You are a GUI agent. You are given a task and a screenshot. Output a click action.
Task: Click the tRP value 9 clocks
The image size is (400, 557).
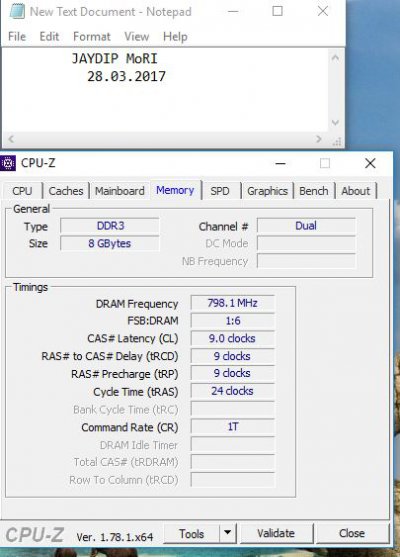click(x=233, y=373)
